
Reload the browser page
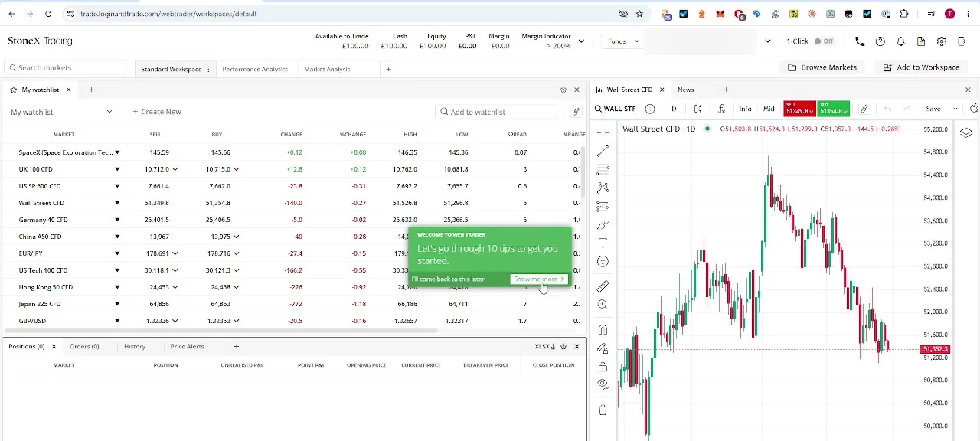coord(48,14)
